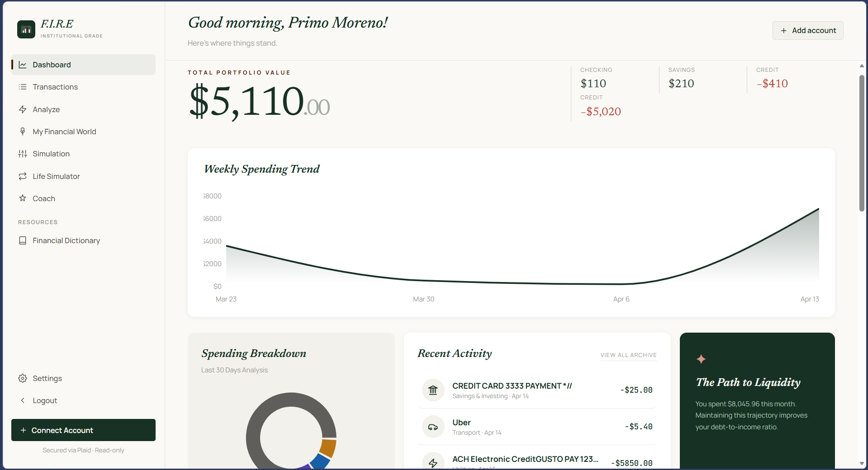
Task: Click the F.I.R.E logo icon
Action: 26,29
